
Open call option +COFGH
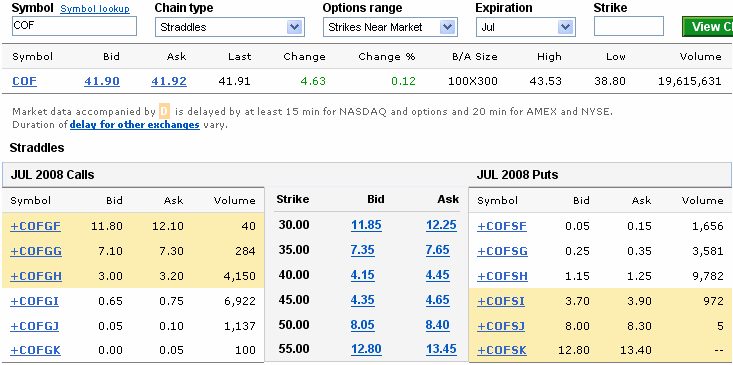36,276
